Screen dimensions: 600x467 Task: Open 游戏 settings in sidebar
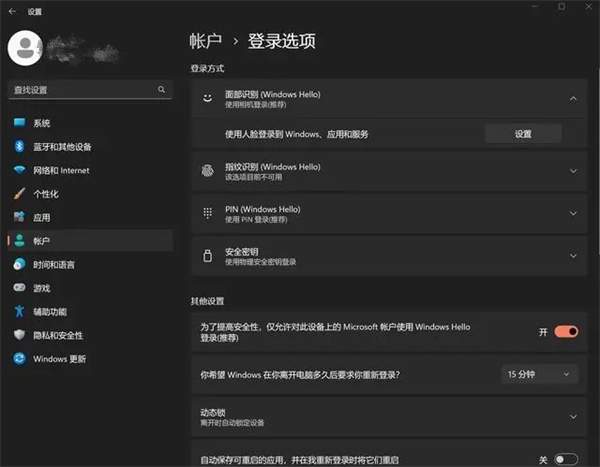[x=41, y=287]
